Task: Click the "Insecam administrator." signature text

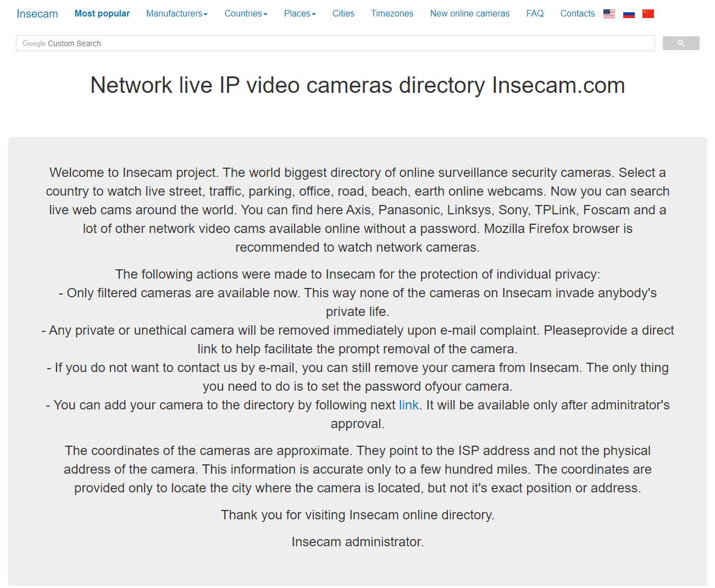Action: (x=357, y=542)
